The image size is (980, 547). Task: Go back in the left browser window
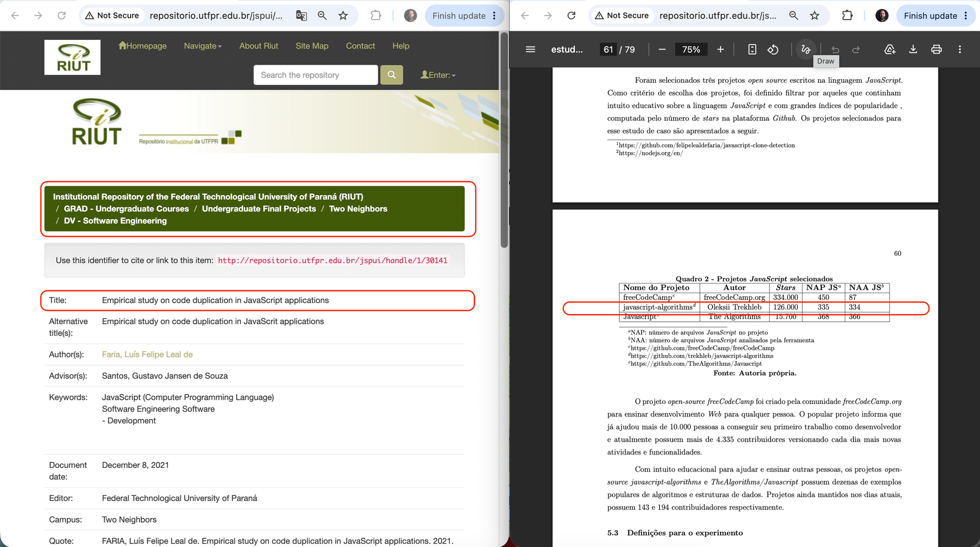pyautogui.click(x=15, y=16)
